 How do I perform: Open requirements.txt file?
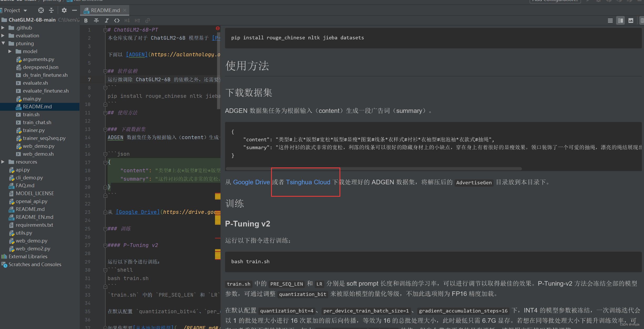tap(34, 225)
